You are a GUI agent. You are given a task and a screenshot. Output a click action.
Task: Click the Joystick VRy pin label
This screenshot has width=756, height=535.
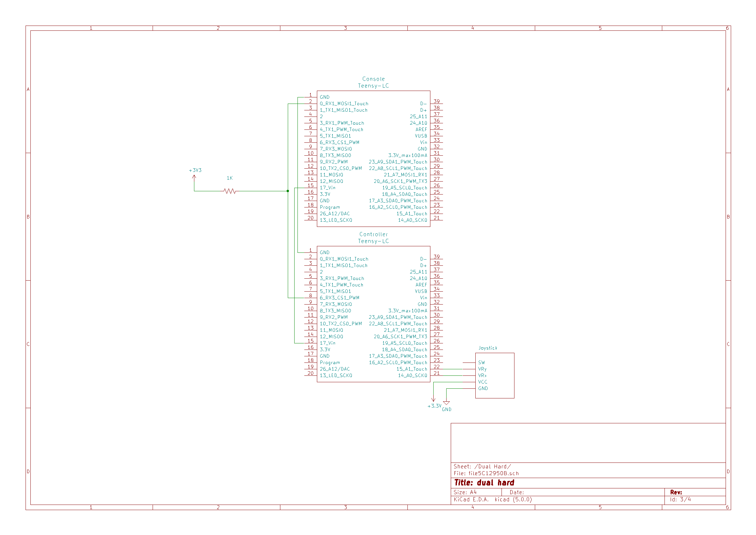coord(482,369)
